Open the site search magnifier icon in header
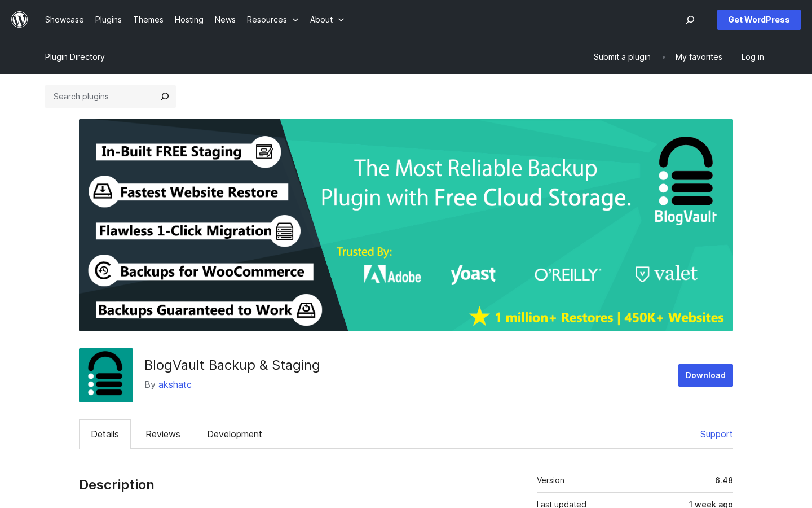The width and height of the screenshot is (812, 508). (x=690, y=20)
